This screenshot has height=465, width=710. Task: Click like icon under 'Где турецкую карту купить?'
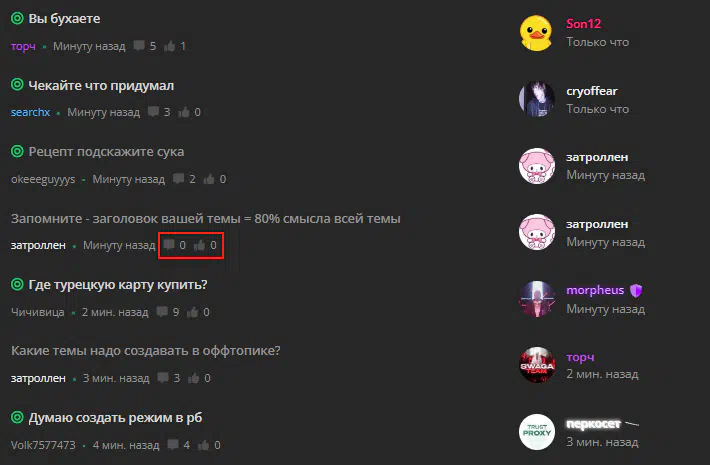click(192, 312)
